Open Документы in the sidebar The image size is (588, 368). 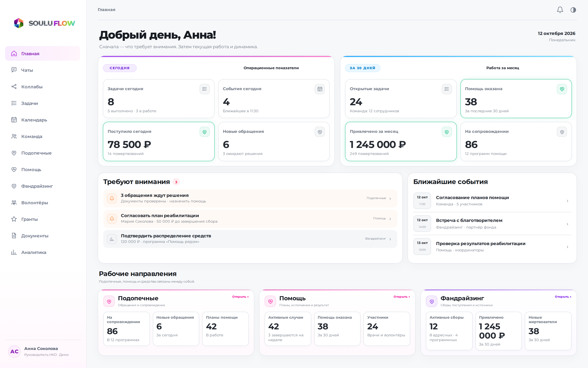42,236
